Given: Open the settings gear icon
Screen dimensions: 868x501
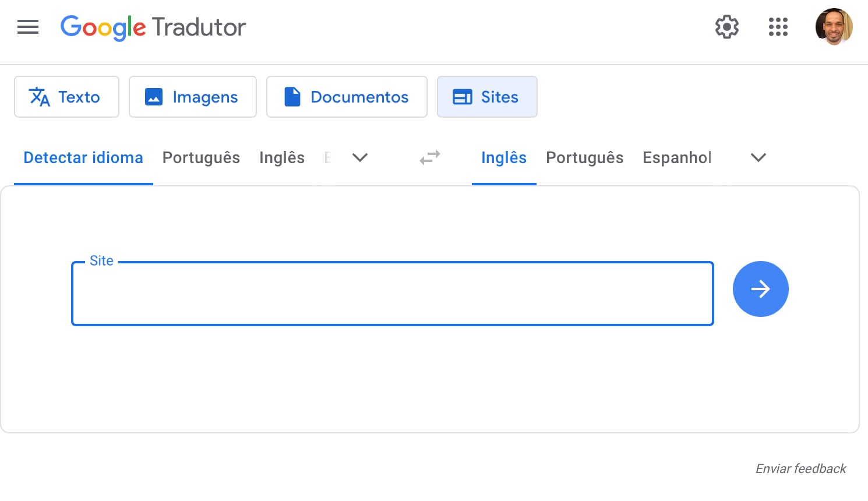Looking at the screenshot, I should (726, 27).
